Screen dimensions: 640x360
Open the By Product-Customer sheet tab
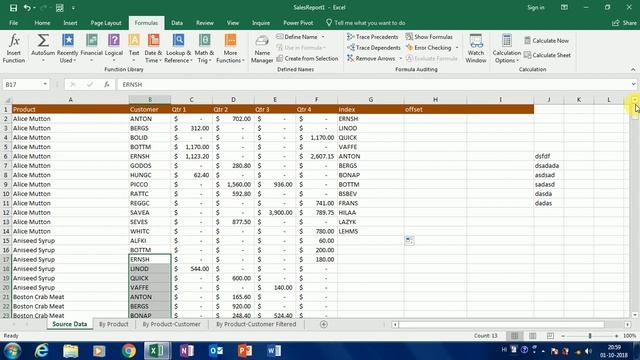point(171,324)
